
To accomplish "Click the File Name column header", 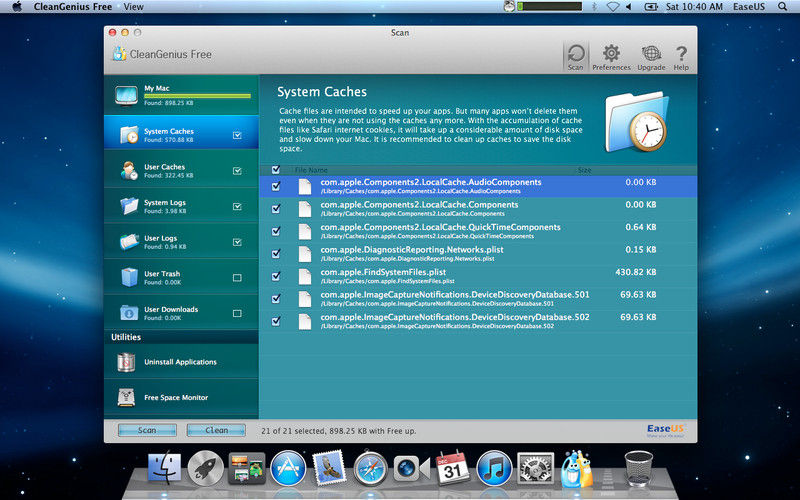I will [x=311, y=170].
